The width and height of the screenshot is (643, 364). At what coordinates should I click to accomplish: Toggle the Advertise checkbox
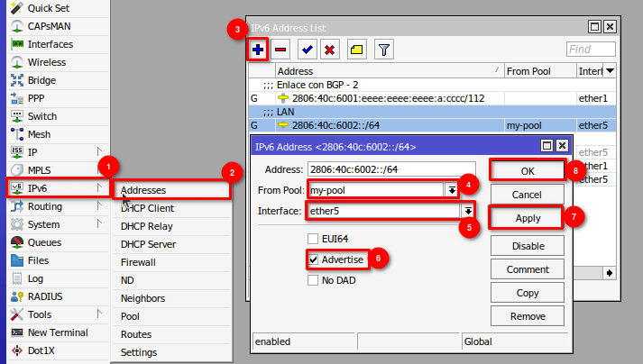point(313,259)
